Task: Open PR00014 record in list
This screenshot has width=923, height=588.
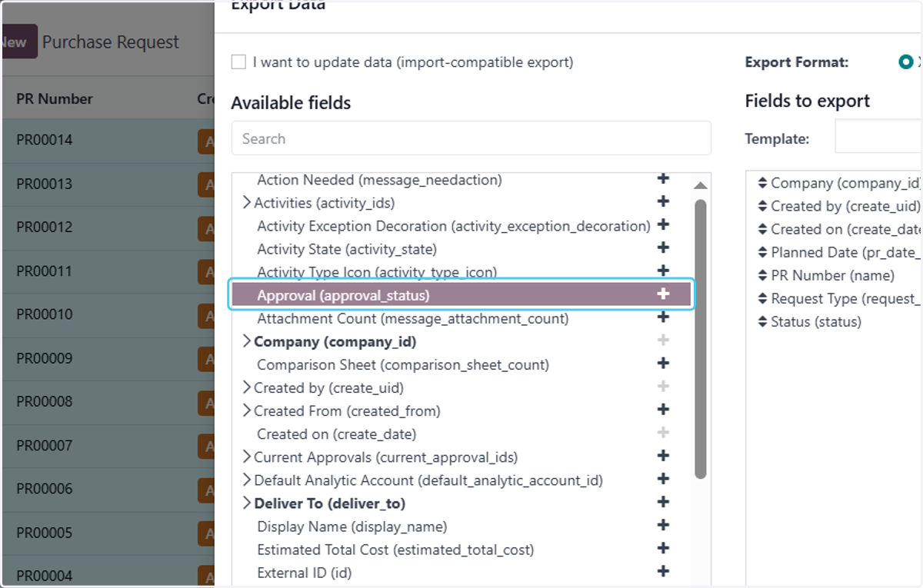Action: pos(45,140)
